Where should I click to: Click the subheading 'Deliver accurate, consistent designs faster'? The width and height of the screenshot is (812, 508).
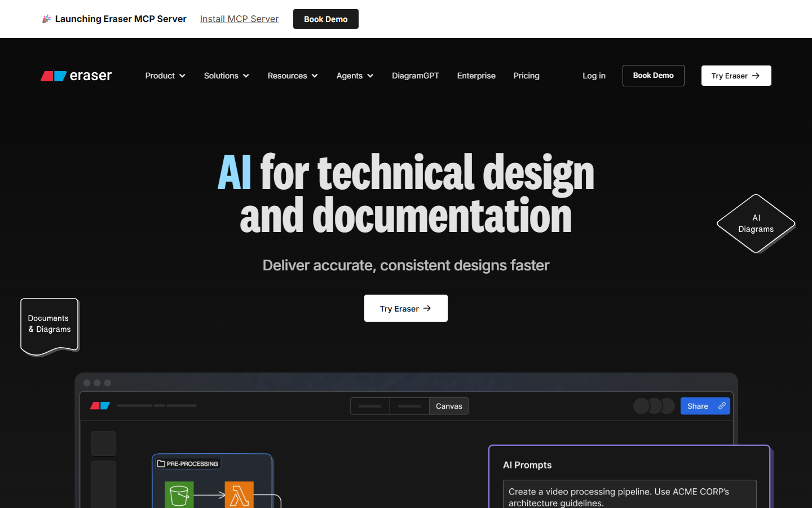(x=406, y=265)
